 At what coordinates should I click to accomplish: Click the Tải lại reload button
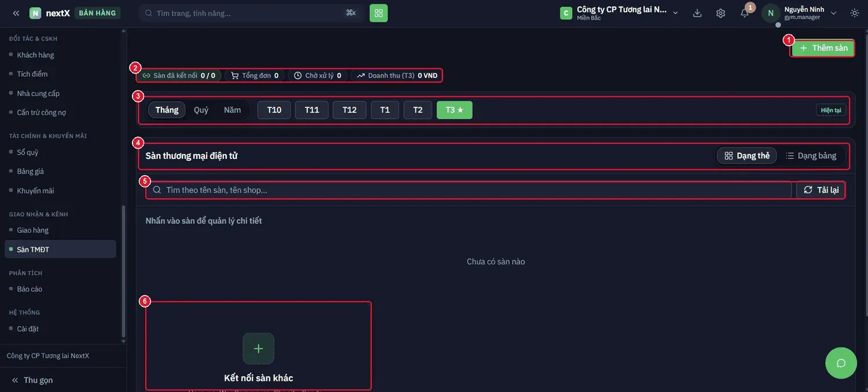click(x=821, y=190)
